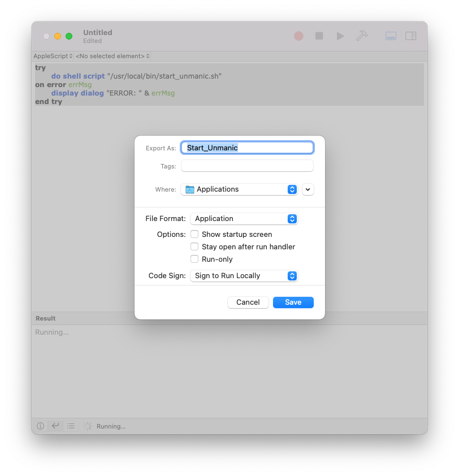Toggle the right sidebar pane icon
The width and height of the screenshot is (459, 476).
tap(411, 36)
